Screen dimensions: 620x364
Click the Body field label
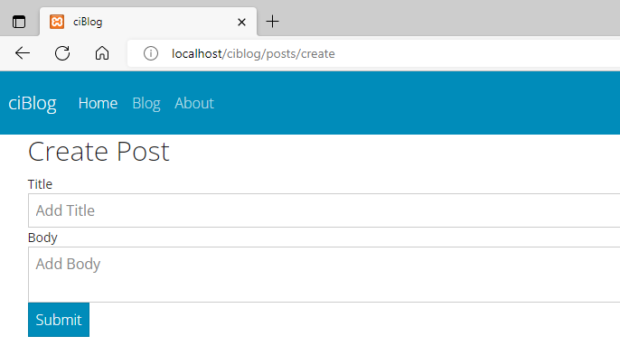[x=42, y=238]
